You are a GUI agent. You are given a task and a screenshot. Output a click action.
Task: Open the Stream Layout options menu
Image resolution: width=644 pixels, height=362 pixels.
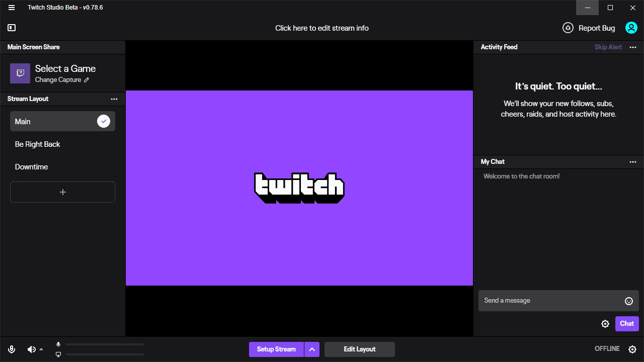point(114,99)
